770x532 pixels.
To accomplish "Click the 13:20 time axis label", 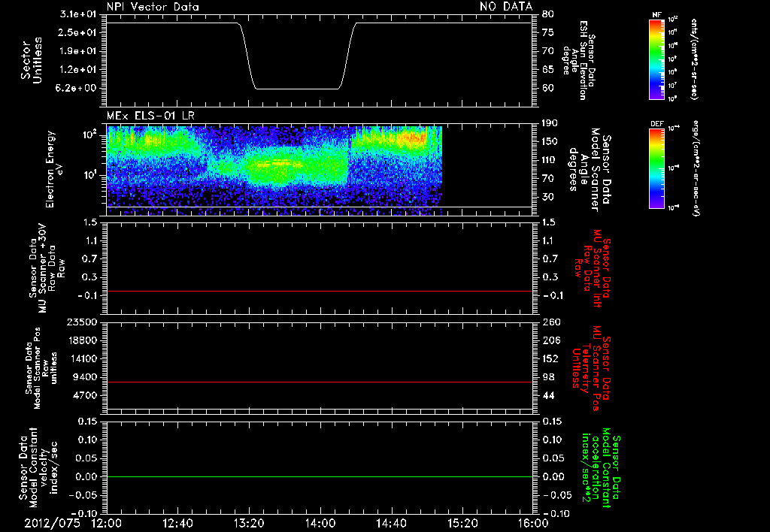I will click(249, 523).
